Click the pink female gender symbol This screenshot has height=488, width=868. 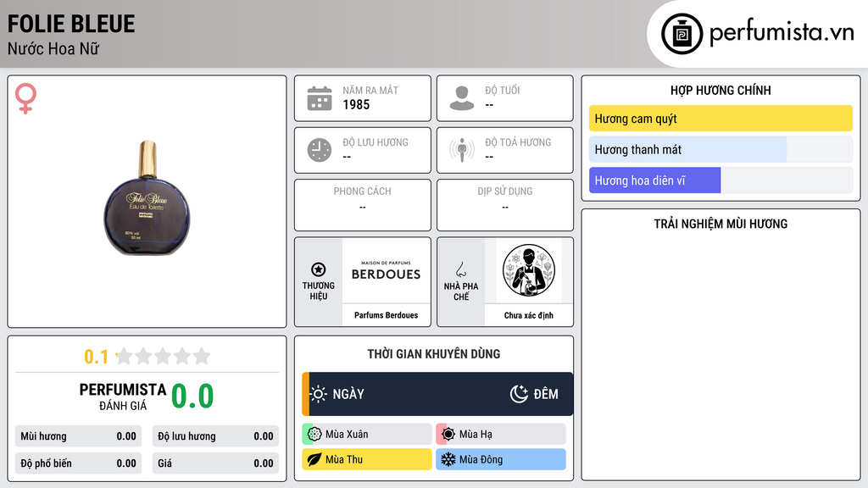point(25,98)
